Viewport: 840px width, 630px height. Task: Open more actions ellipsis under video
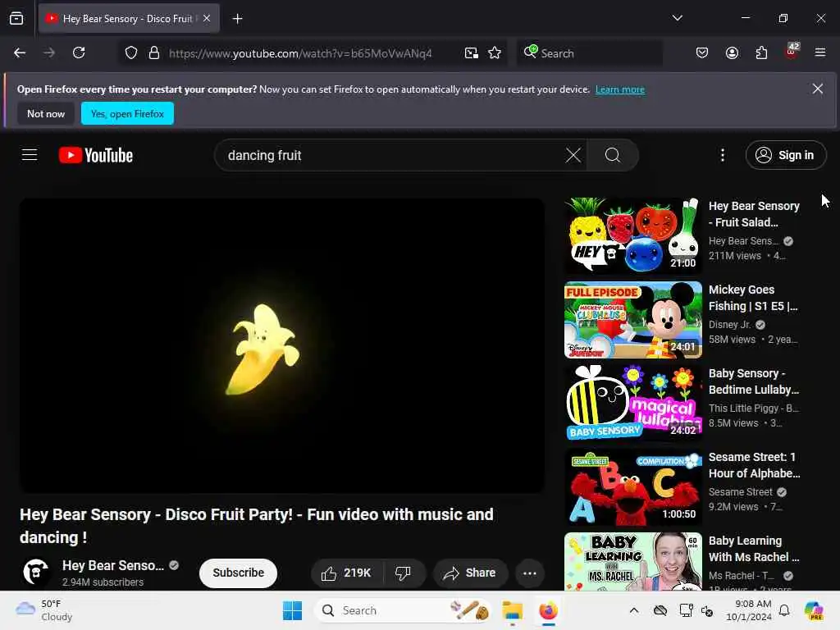click(x=530, y=573)
